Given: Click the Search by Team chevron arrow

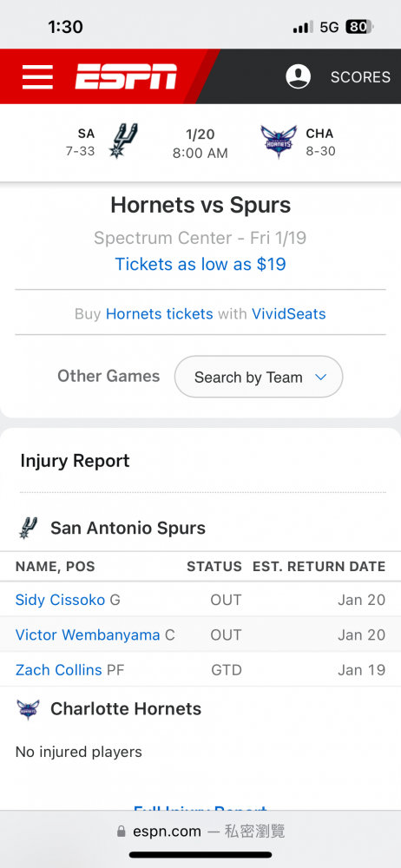Looking at the screenshot, I should pos(320,378).
